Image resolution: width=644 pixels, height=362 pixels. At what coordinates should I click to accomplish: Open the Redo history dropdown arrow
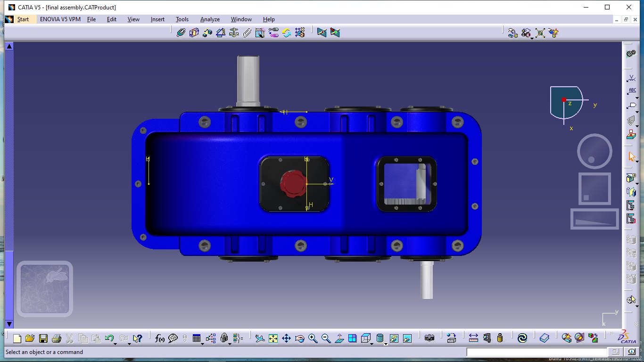pyautogui.click(x=129, y=344)
